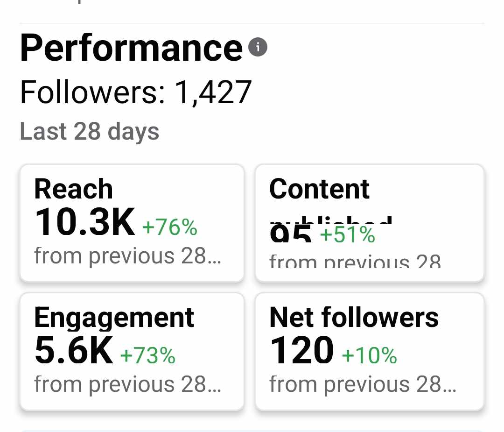Open the Net followers card title

tap(354, 318)
